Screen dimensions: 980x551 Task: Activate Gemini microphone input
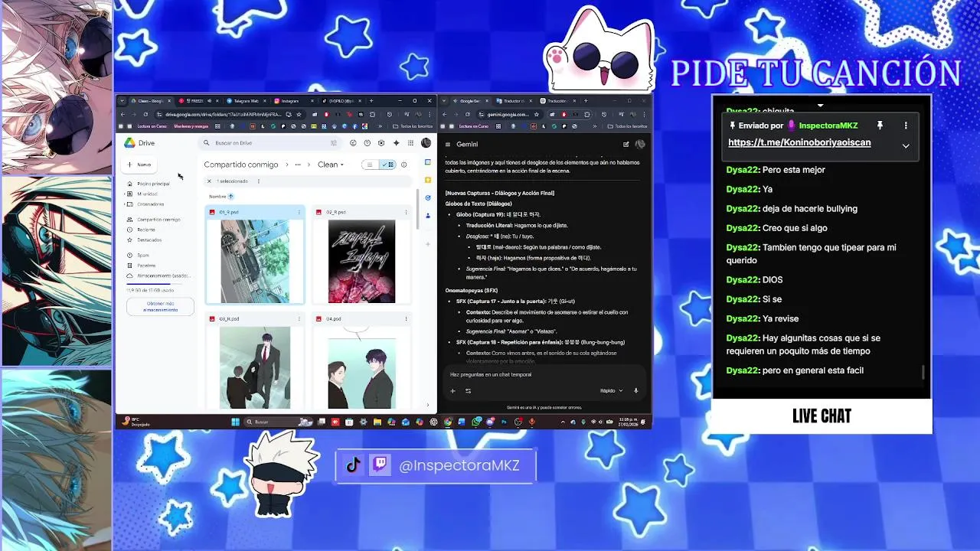coord(635,391)
